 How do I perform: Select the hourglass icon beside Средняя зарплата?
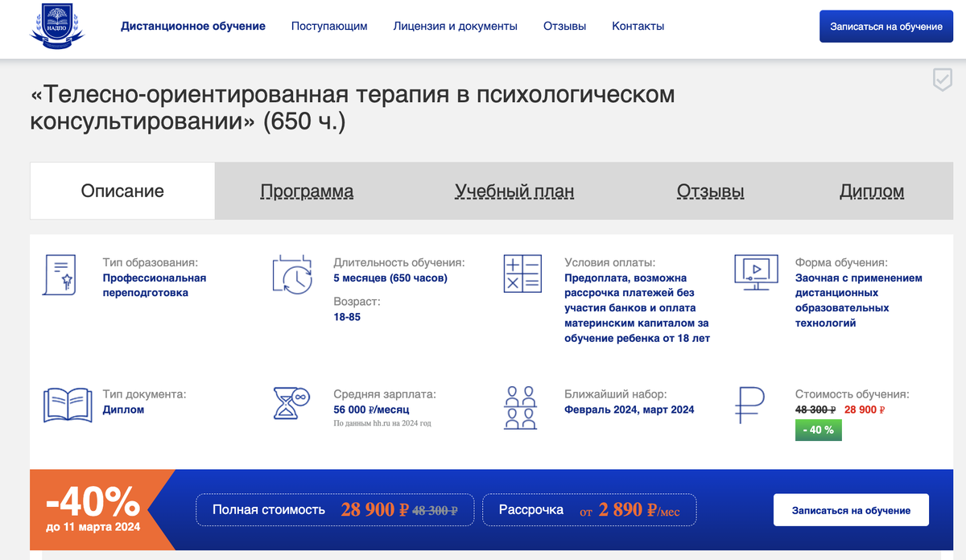point(291,402)
